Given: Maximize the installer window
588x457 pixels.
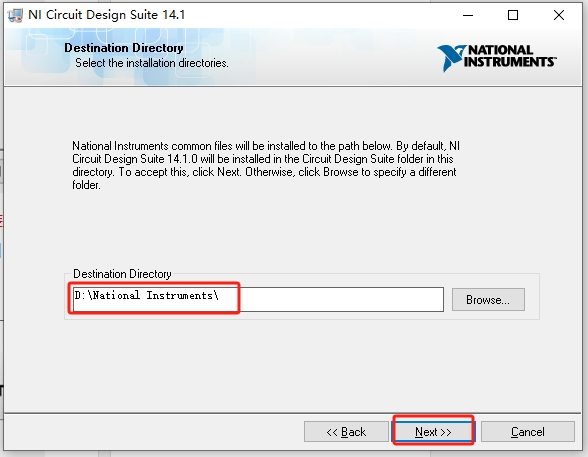Looking at the screenshot, I should (513, 15).
